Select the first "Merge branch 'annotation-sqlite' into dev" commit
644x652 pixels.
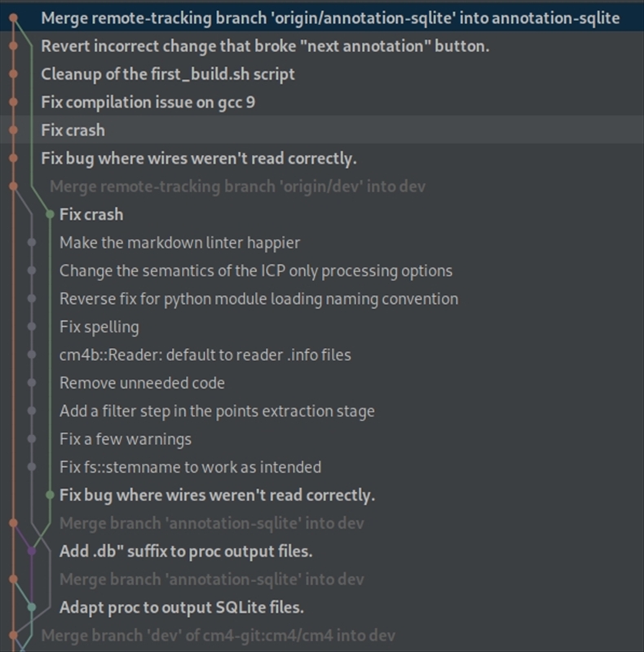[x=211, y=523]
